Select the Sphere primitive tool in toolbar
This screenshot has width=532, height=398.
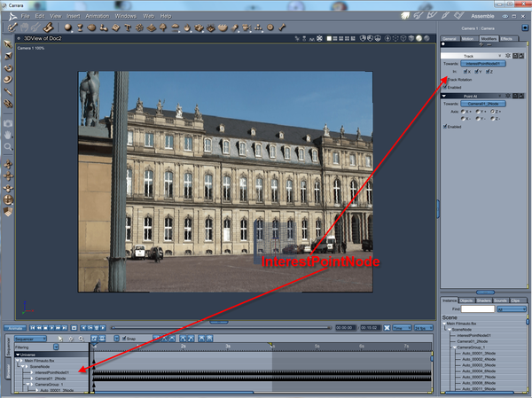(68, 27)
